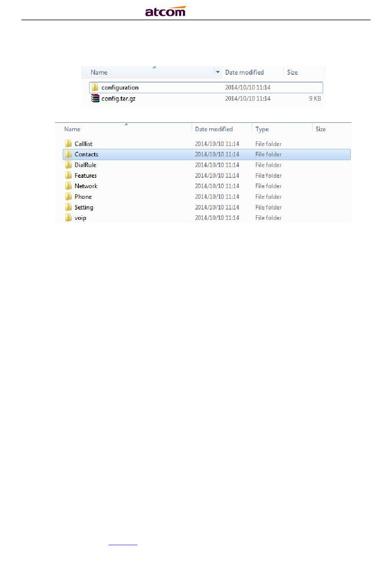The image size is (392, 561).
Task: Open the Name column dropdown arrow
Action: click(218, 72)
